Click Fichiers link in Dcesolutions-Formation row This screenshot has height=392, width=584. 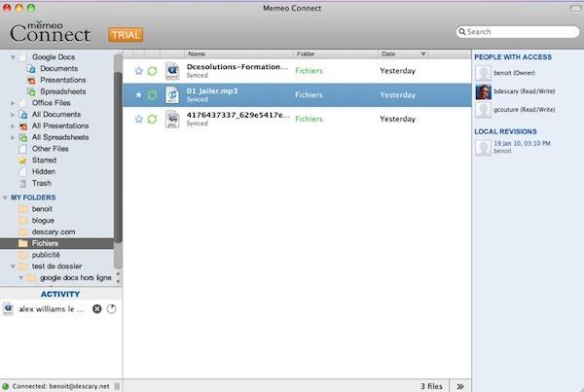click(309, 71)
